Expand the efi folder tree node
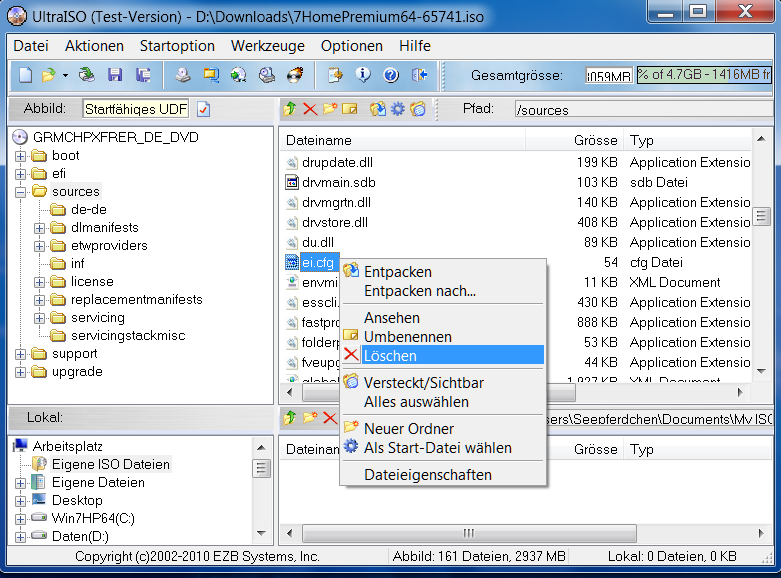This screenshot has height=578, width=781. [20, 174]
